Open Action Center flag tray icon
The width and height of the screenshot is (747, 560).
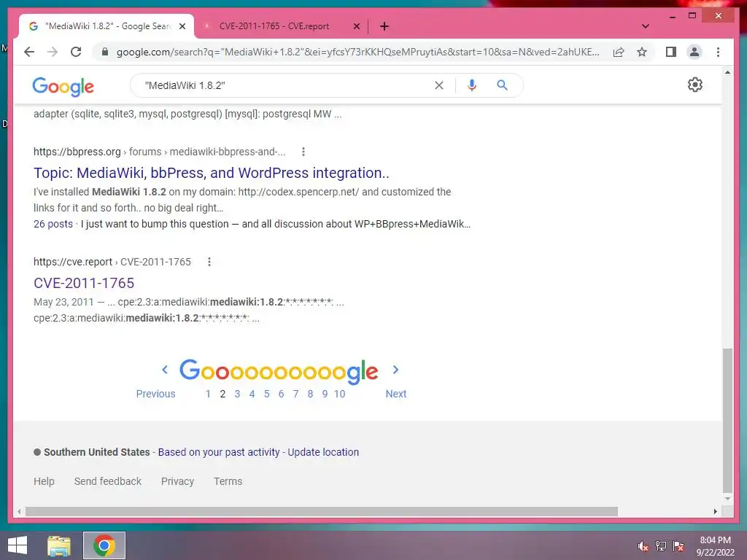pyautogui.click(x=678, y=546)
